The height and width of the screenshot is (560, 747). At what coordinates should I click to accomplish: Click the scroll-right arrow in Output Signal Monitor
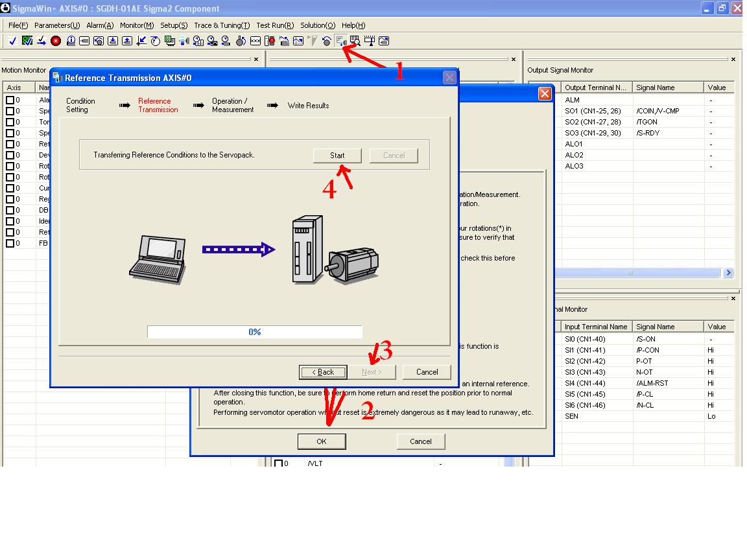728,273
